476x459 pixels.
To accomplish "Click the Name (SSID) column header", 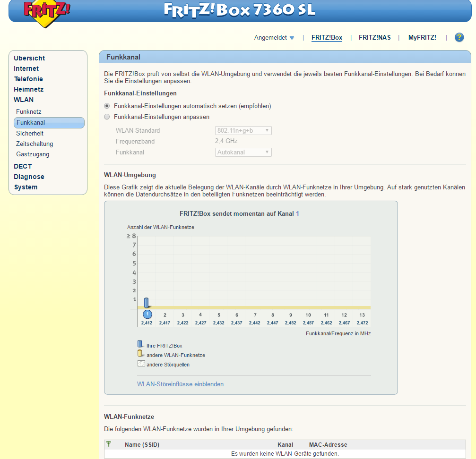I will pyautogui.click(x=142, y=445).
